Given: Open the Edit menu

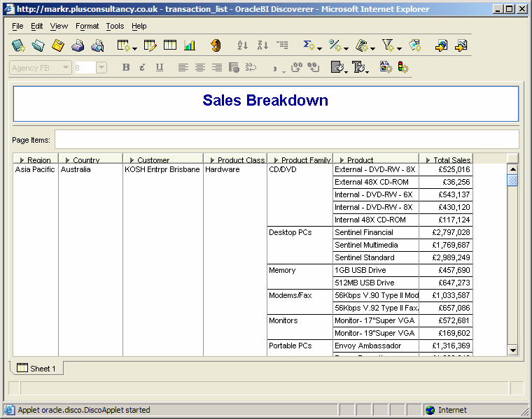Looking at the screenshot, I should [36, 26].
